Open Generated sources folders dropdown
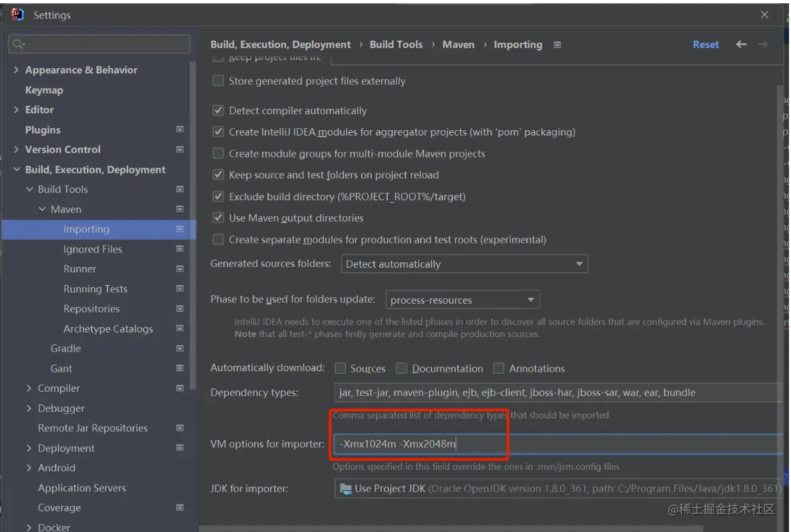 pyautogui.click(x=465, y=264)
